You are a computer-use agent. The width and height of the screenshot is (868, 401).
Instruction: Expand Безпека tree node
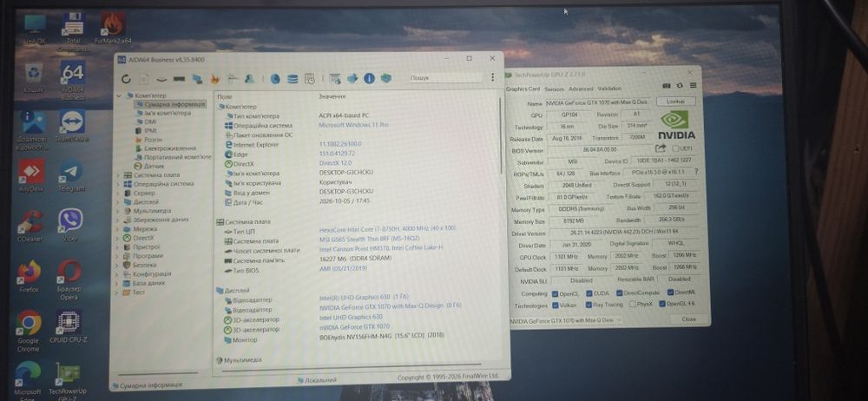point(118,265)
